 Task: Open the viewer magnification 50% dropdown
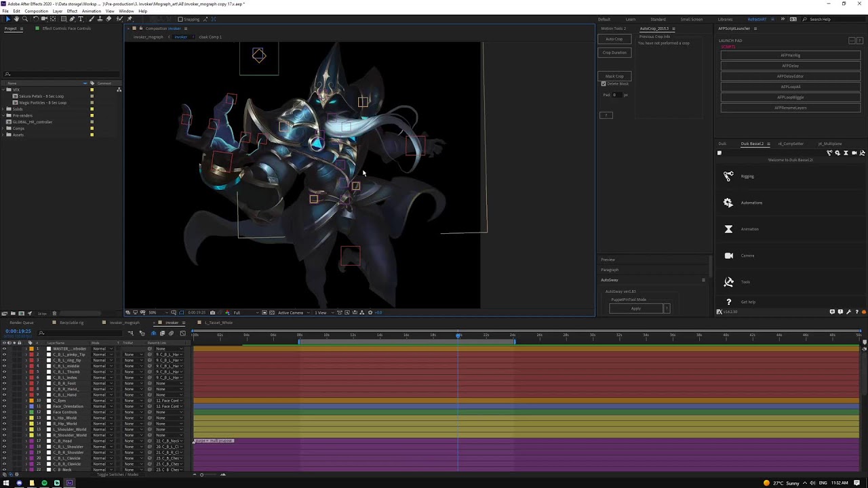click(157, 312)
